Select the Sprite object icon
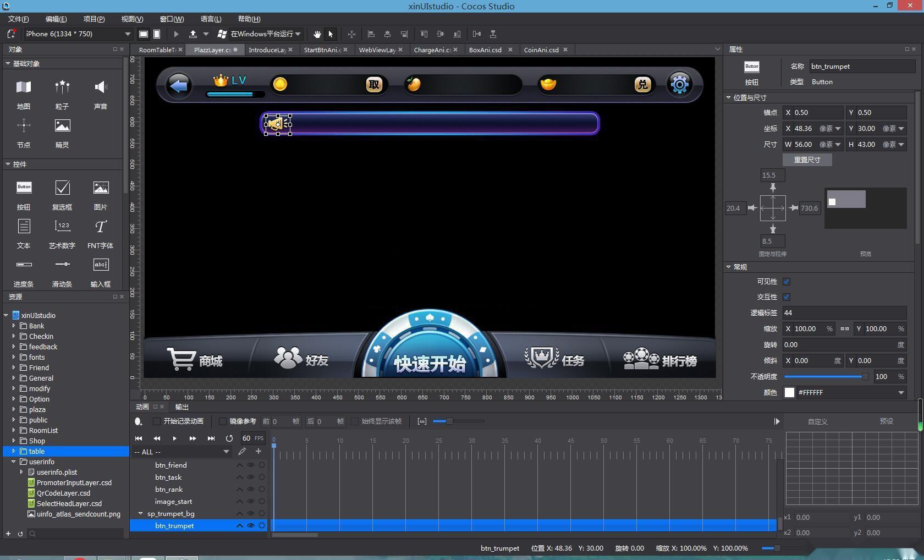 [62, 126]
